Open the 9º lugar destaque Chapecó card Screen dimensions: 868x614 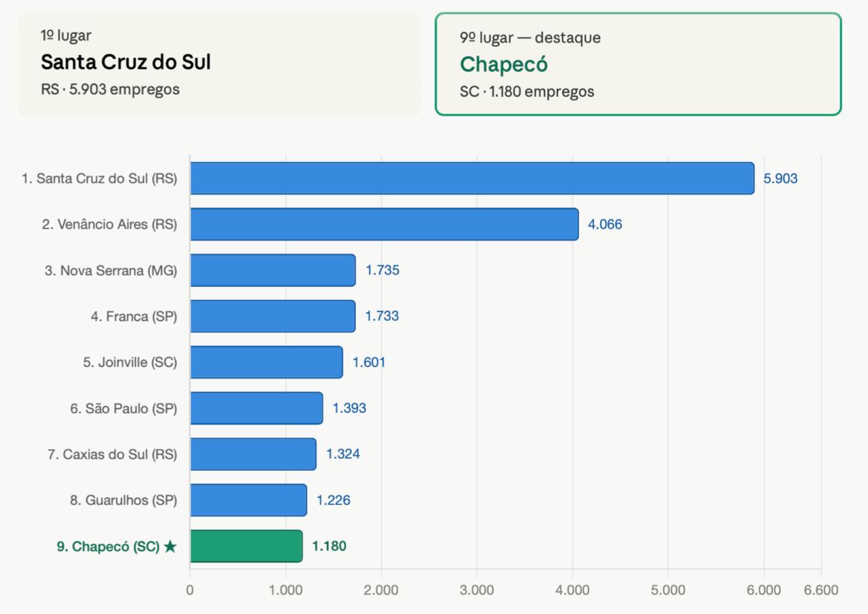point(638,64)
